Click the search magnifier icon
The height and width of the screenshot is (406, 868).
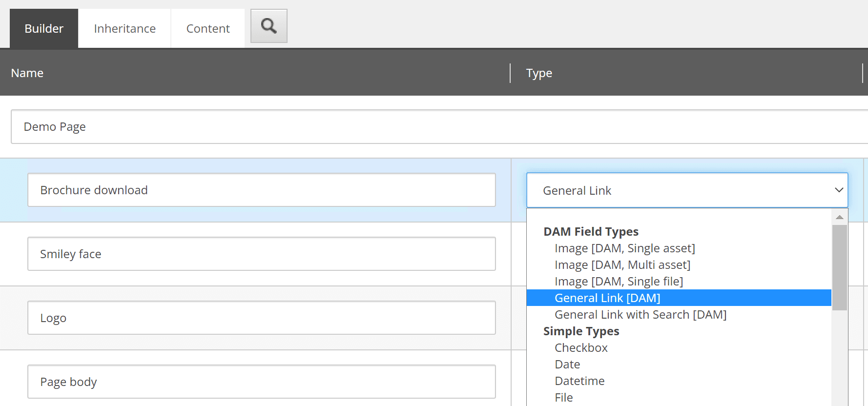(x=269, y=26)
